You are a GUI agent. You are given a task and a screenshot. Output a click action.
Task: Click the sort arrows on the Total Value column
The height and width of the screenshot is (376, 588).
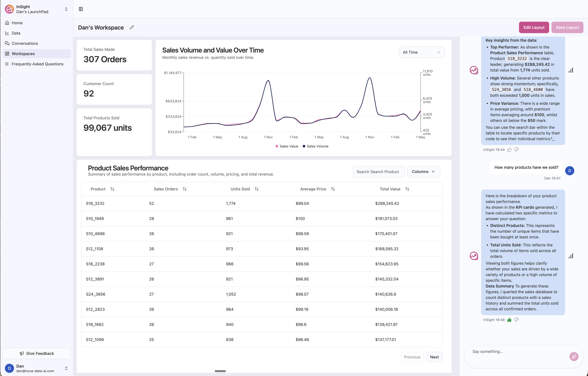coord(407,189)
